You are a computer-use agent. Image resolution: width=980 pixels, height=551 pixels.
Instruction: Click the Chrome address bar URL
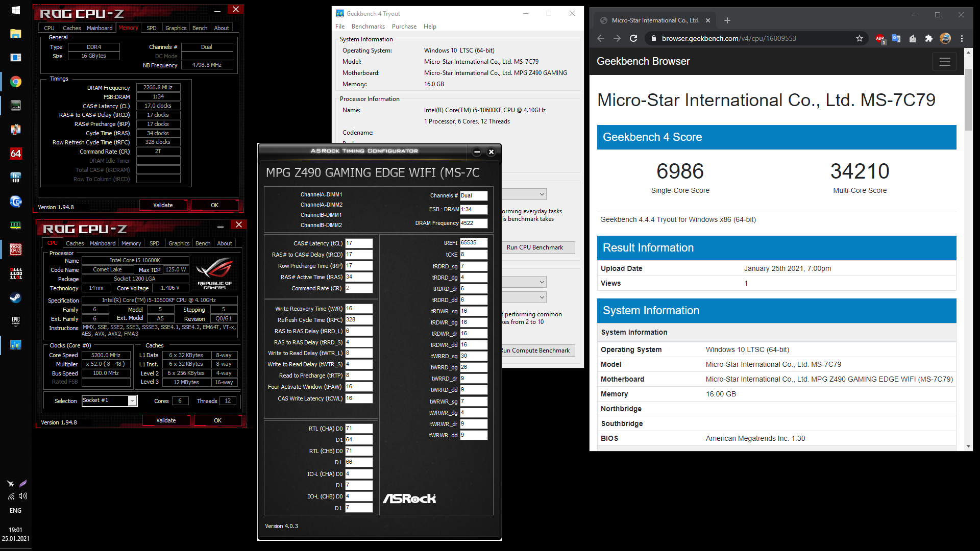[729, 38]
